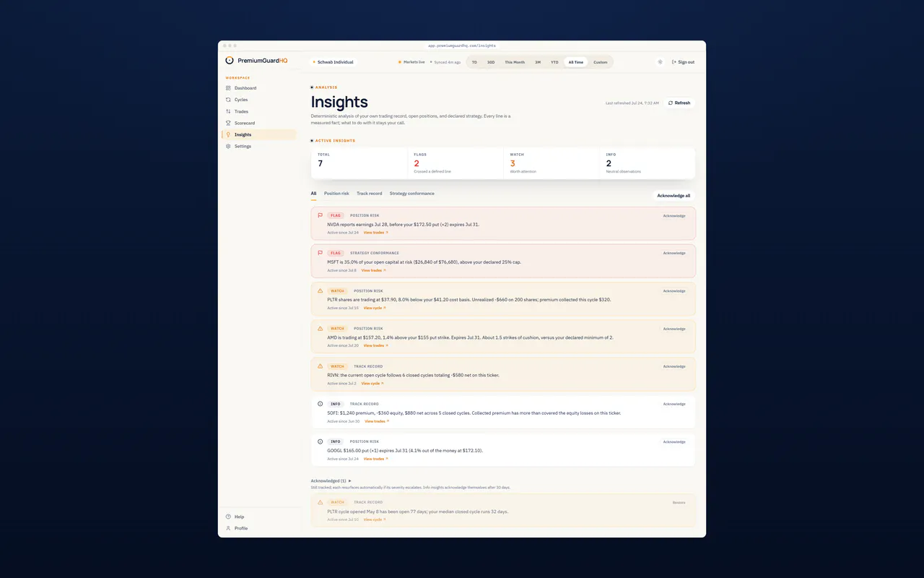The width and height of the screenshot is (924, 578).
Task: Open View cycle on the RIVN insight
Action: pyautogui.click(x=372, y=384)
